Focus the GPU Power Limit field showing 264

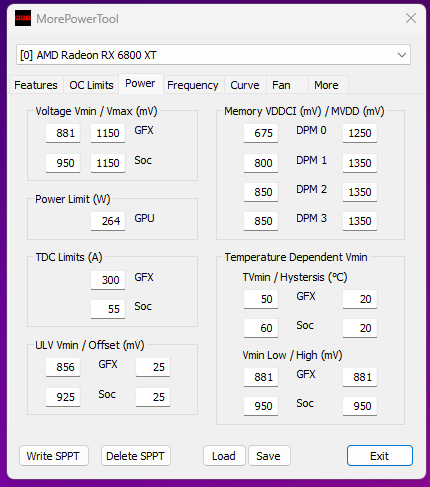click(108, 221)
